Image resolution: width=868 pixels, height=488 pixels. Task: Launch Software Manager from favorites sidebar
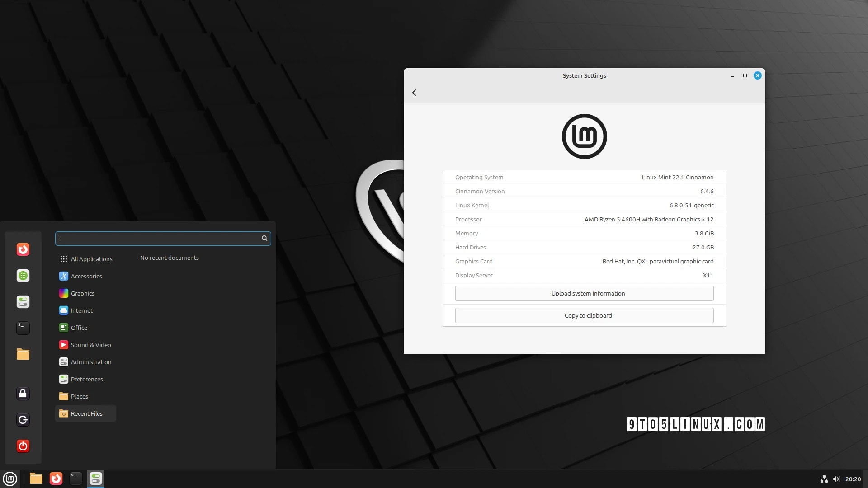click(x=23, y=276)
